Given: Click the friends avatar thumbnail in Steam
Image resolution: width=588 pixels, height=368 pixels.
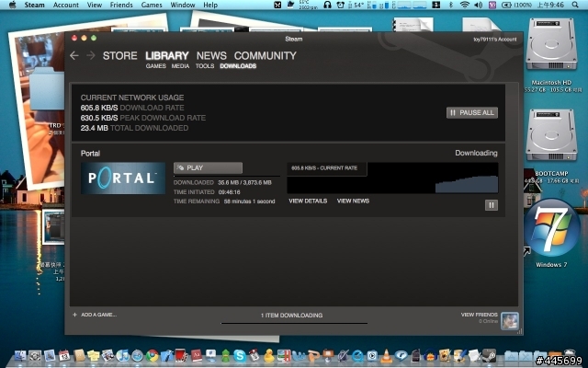Looking at the screenshot, I should pos(510,321).
